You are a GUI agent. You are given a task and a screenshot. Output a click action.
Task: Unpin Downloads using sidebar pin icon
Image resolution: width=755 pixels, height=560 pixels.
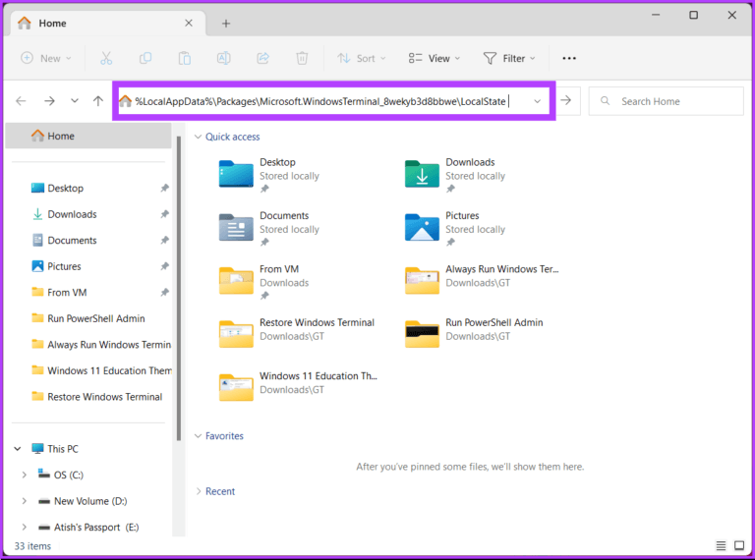(x=165, y=213)
